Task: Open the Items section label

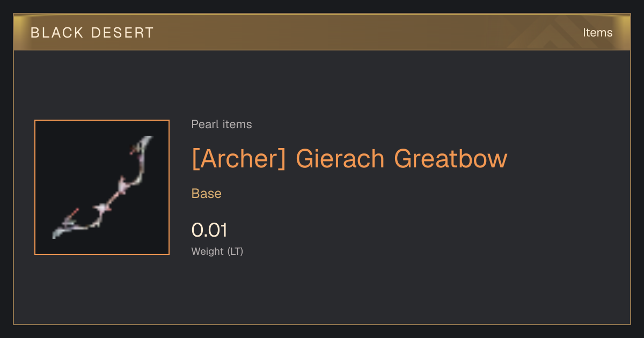Action: [x=597, y=33]
